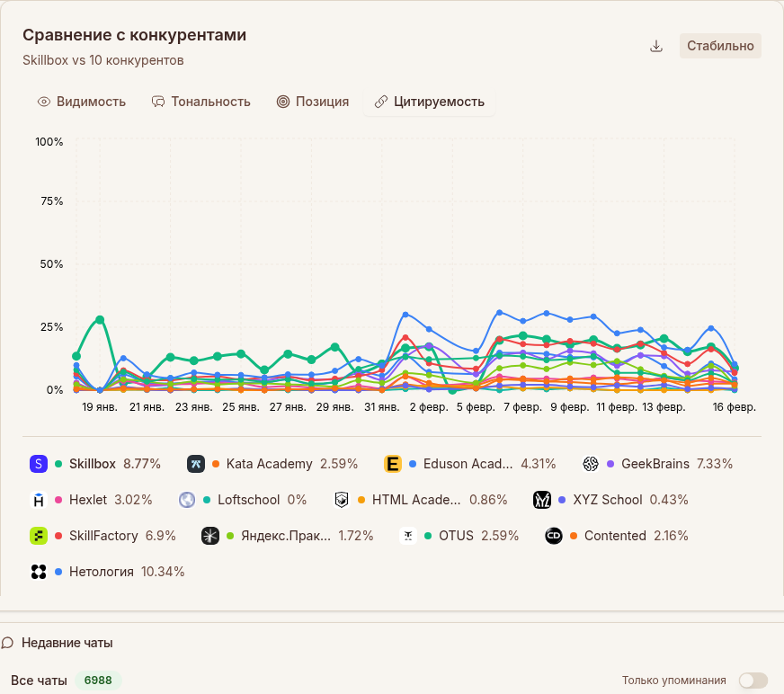
Task: Select the GeekBrains logo icon
Action: point(591,463)
